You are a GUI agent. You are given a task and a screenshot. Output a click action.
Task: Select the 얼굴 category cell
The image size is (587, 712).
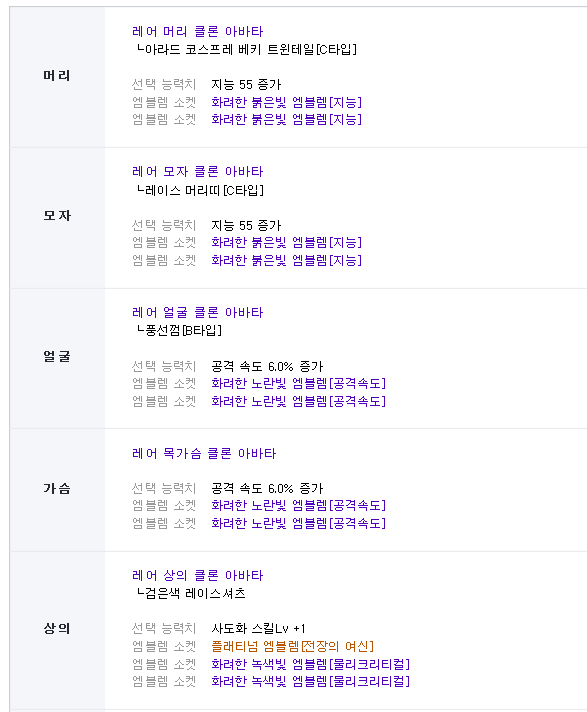[x=57, y=358]
